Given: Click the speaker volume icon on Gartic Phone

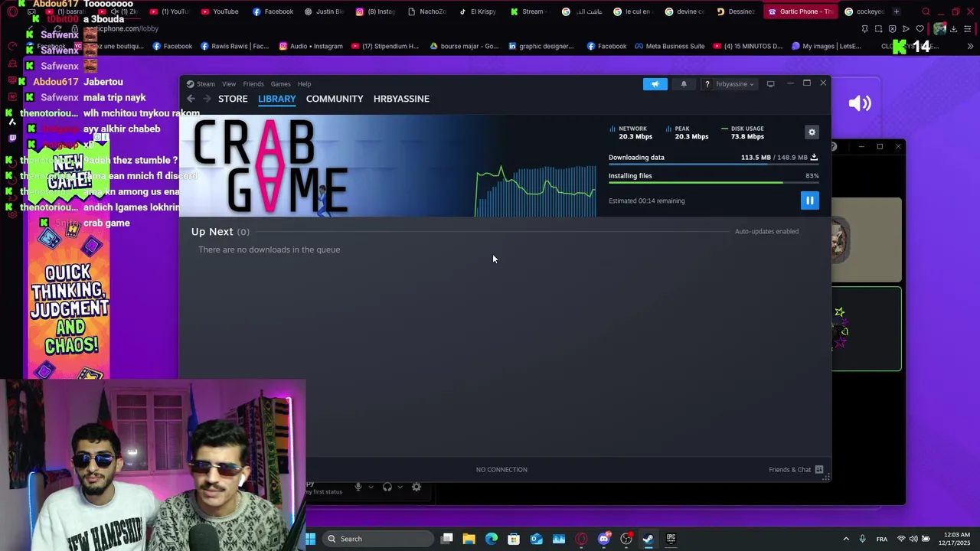Looking at the screenshot, I should pyautogui.click(x=860, y=103).
